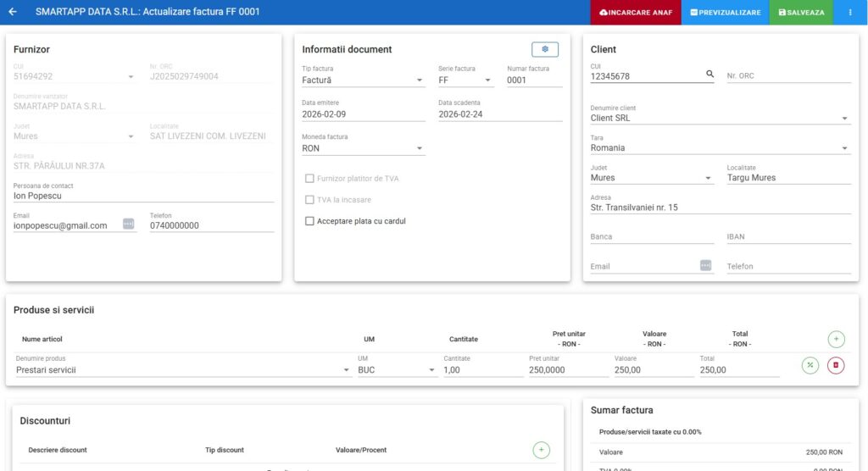The image size is (868, 471).
Task: Expand the Moneda factura RON dropdown
Action: [x=363, y=149]
